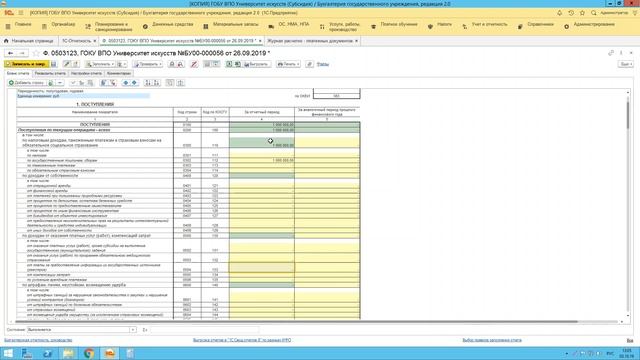Mark the report as favorite with star
640x360 pixels.
click(36, 53)
